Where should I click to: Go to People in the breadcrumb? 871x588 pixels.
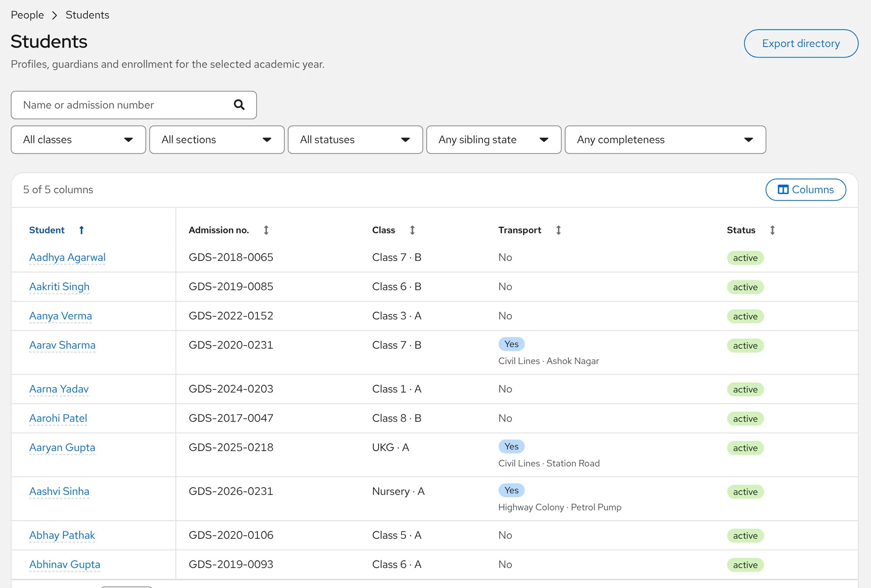pos(27,15)
